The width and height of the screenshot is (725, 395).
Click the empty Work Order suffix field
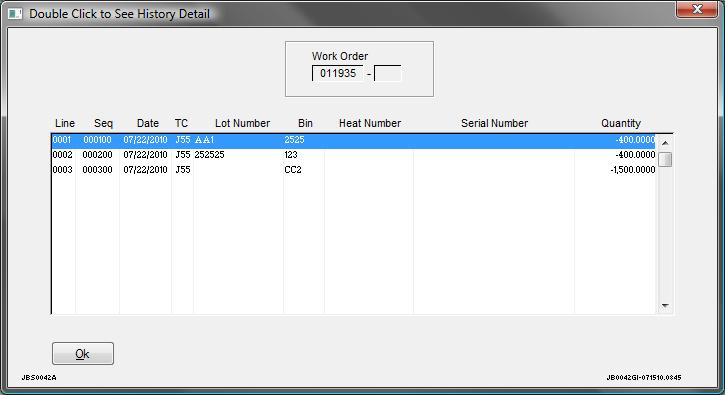click(x=387, y=74)
